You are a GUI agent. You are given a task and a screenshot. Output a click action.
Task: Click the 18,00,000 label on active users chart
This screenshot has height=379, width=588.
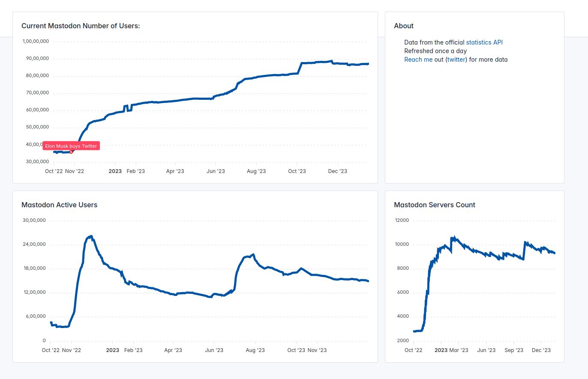pos(34,268)
